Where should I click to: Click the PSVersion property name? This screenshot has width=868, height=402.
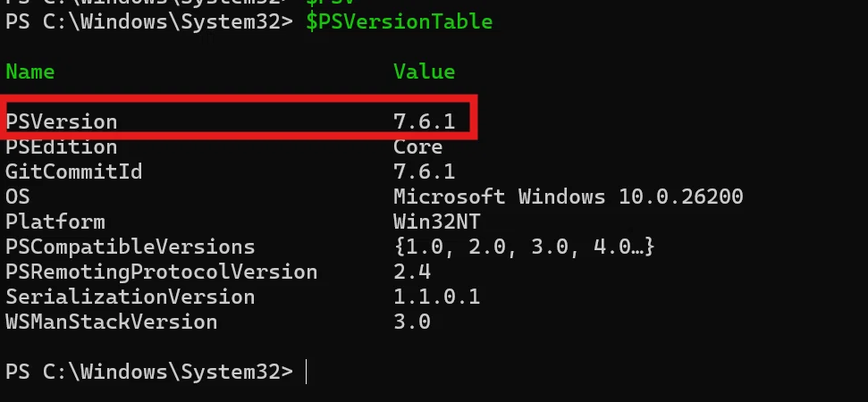(x=62, y=121)
